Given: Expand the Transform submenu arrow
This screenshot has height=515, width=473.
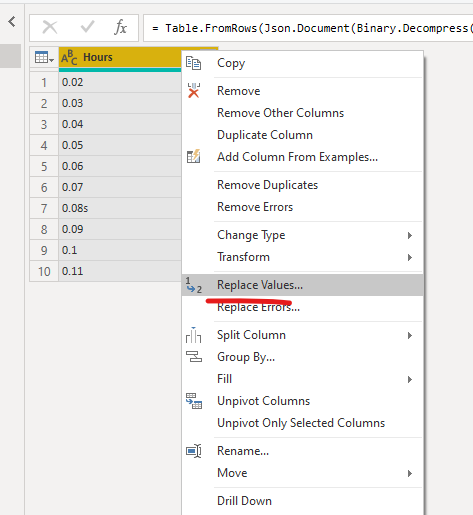Looking at the screenshot, I should click(x=410, y=257).
